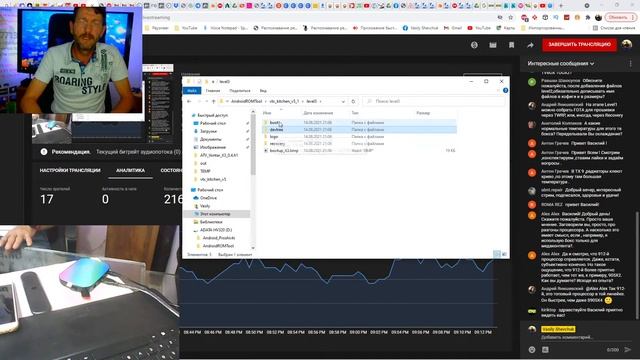This screenshot has height=360, width=640.
Task: Sort files by the Имя column header
Action: pos(267,113)
